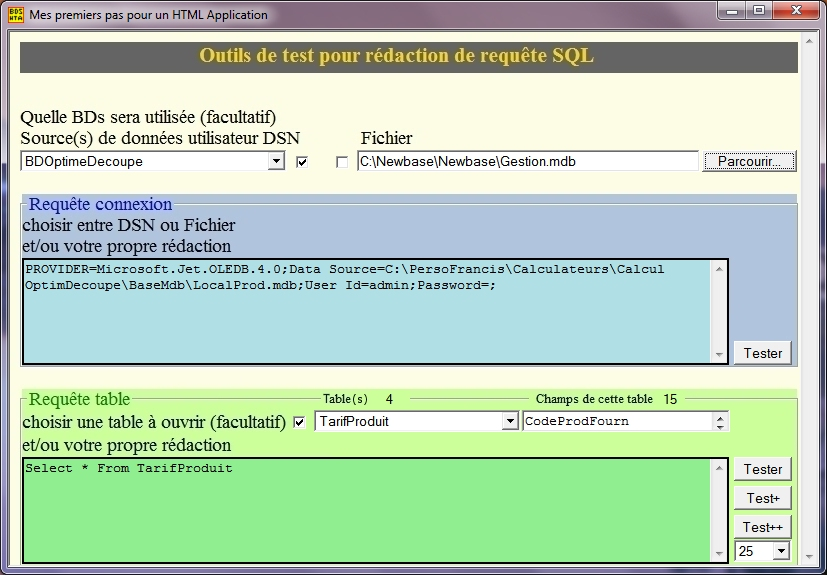Click inside the PROVIDER connection string text area

point(366,311)
